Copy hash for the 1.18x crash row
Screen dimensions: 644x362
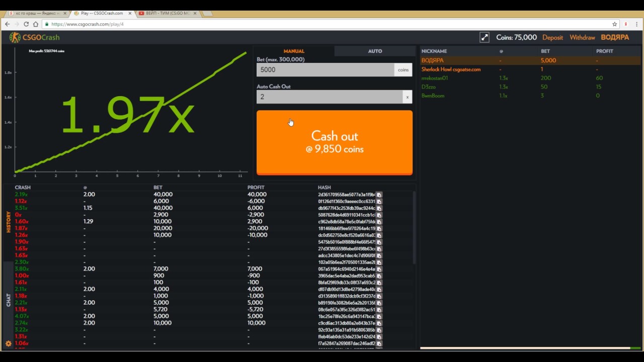point(379,296)
